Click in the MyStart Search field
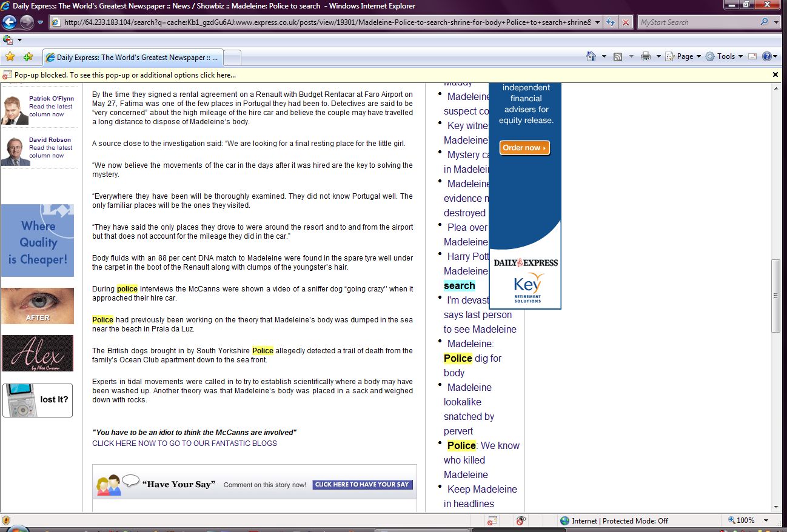 pyautogui.click(x=697, y=22)
